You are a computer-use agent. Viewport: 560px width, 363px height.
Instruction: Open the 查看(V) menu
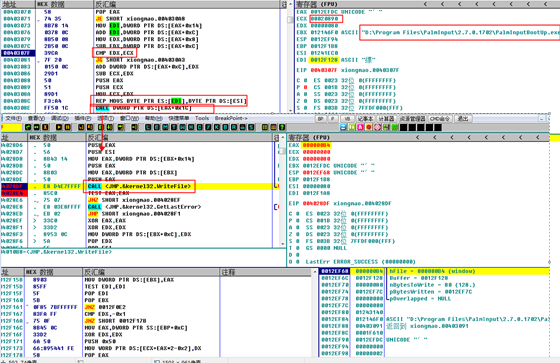(36, 118)
